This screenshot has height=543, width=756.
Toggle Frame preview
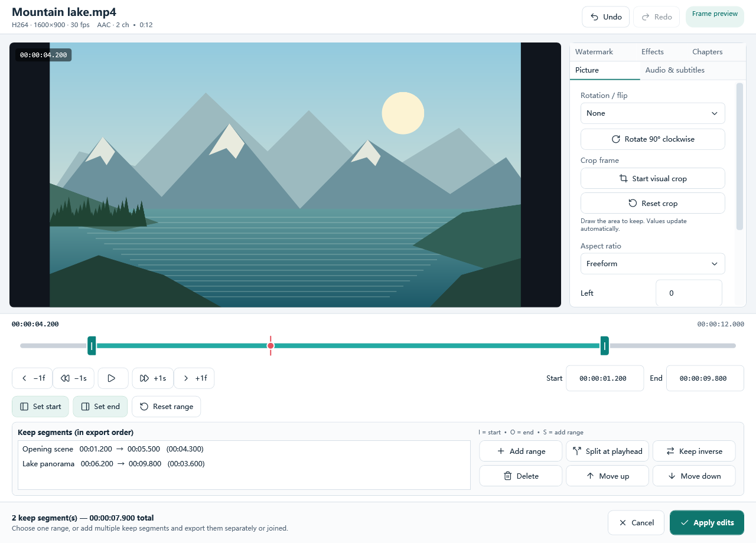click(715, 17)
